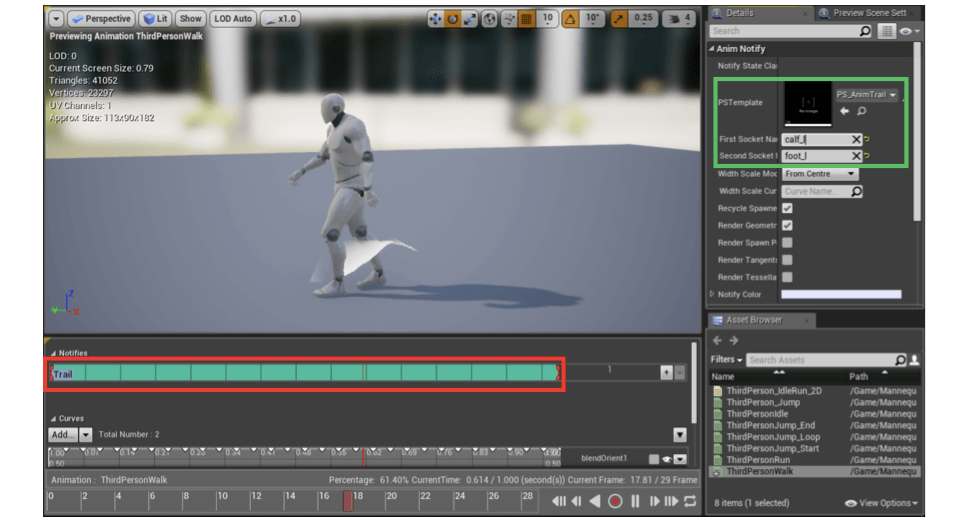Select the translate gizmo tool in viewport toolbar
962x522 pixels.
click(435, 19)
